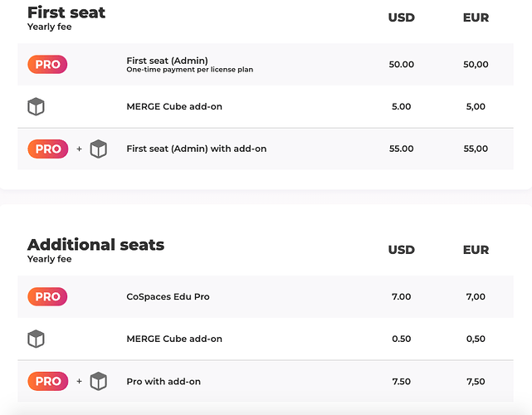
Task: Click the 7.00 USD price
Action: (401, 297)
